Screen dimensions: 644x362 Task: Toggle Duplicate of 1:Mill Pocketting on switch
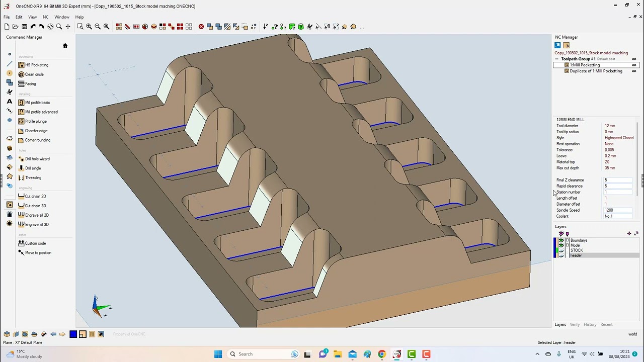pyautogui.click(x=634, y=71)
